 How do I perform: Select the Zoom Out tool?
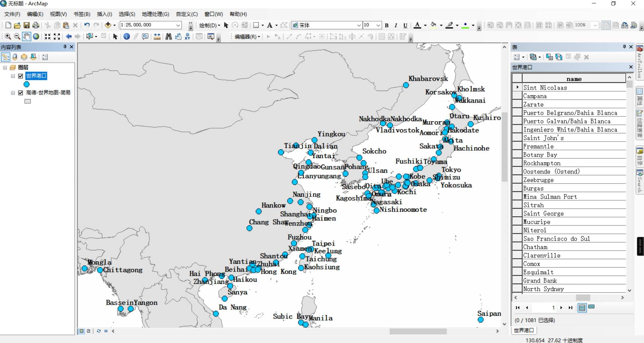(17, 36)
